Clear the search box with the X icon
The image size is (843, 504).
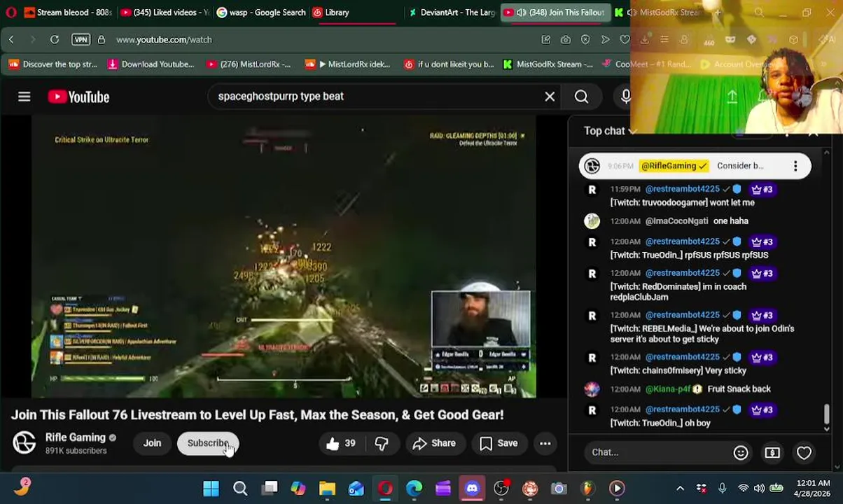pyautogui.click(x=550, y=97)
